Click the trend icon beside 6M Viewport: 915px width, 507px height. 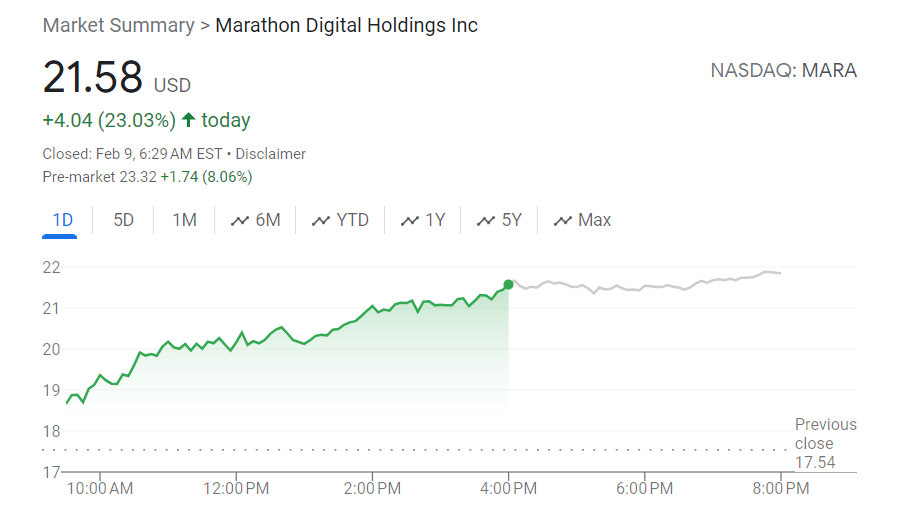point(240,221)
